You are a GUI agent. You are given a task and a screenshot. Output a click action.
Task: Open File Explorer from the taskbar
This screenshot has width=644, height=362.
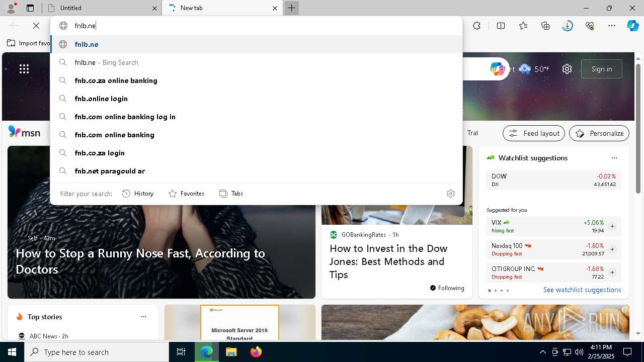(x=231, y=352)
